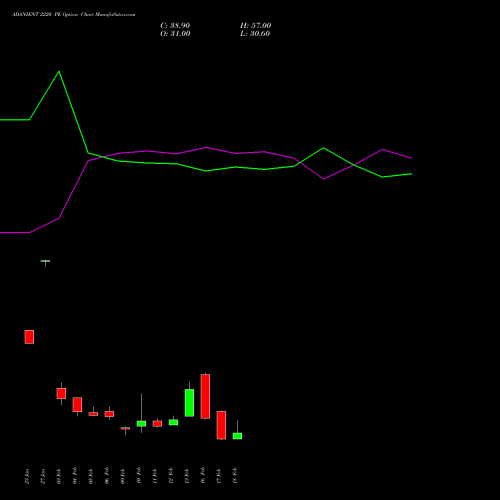This screenshot has height=500, width=500.
Task: Select the 18 Feb date label
Action: point(235,475)
